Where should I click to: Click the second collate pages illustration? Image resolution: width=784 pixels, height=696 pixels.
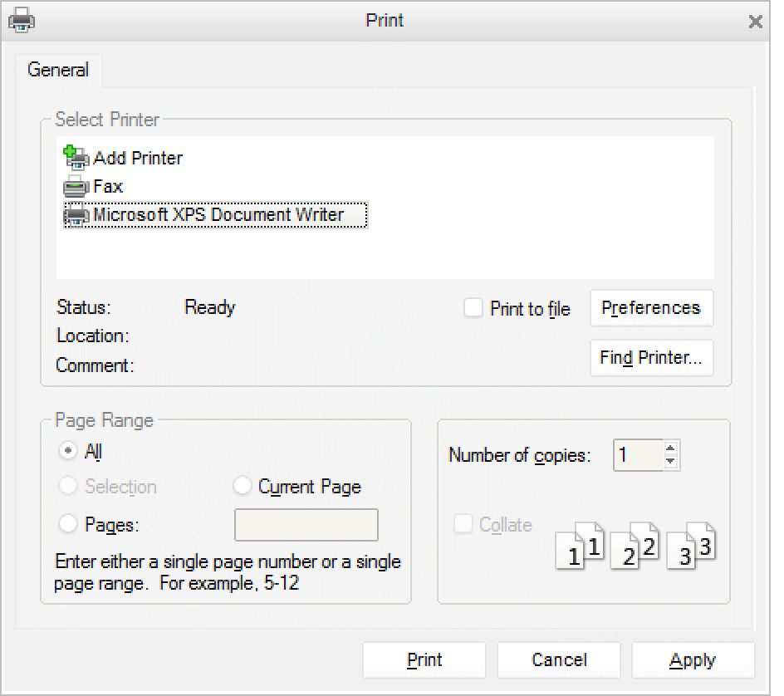point(635,546)
